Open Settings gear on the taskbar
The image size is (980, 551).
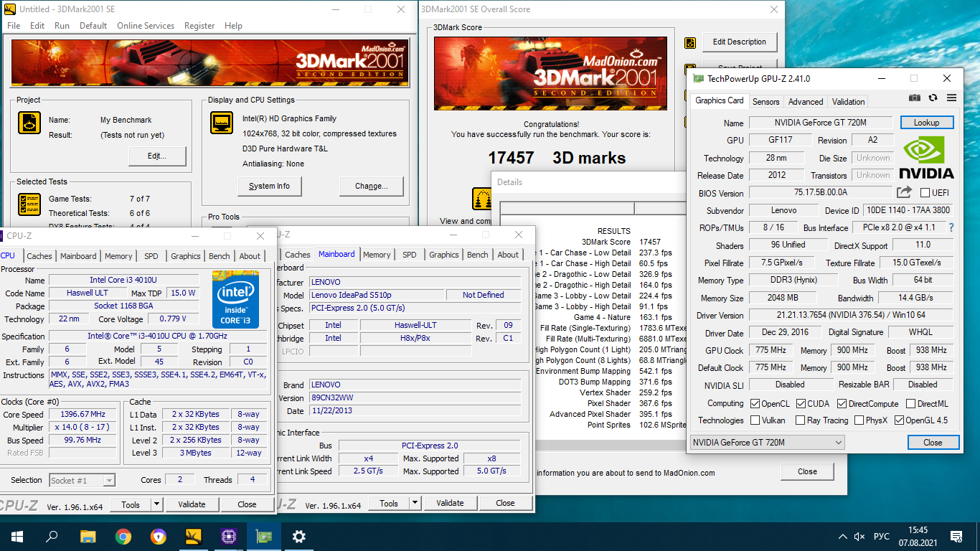(x=299, y=536)
